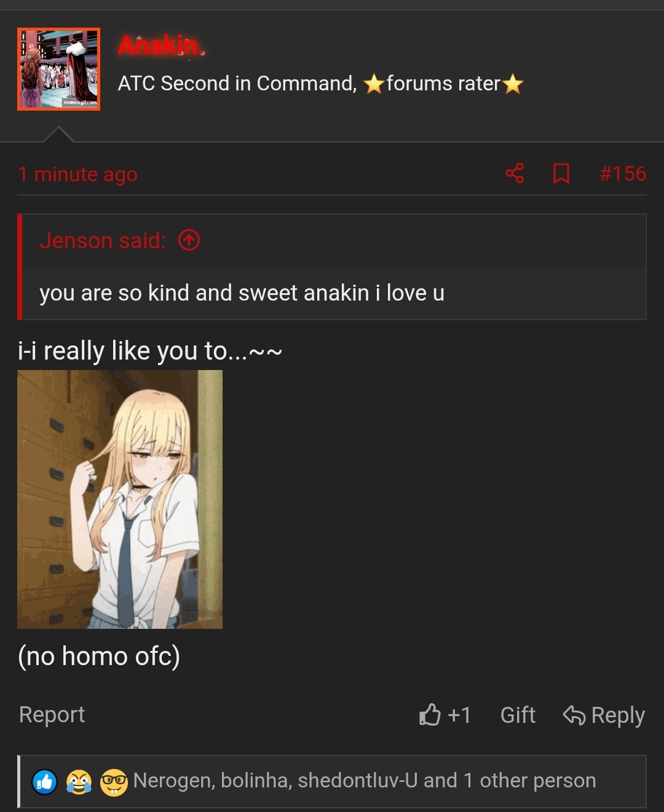Open Anakin's profile avatar
Image resolution: width=664 pixels, height=812 pixels.
(58, 69)
